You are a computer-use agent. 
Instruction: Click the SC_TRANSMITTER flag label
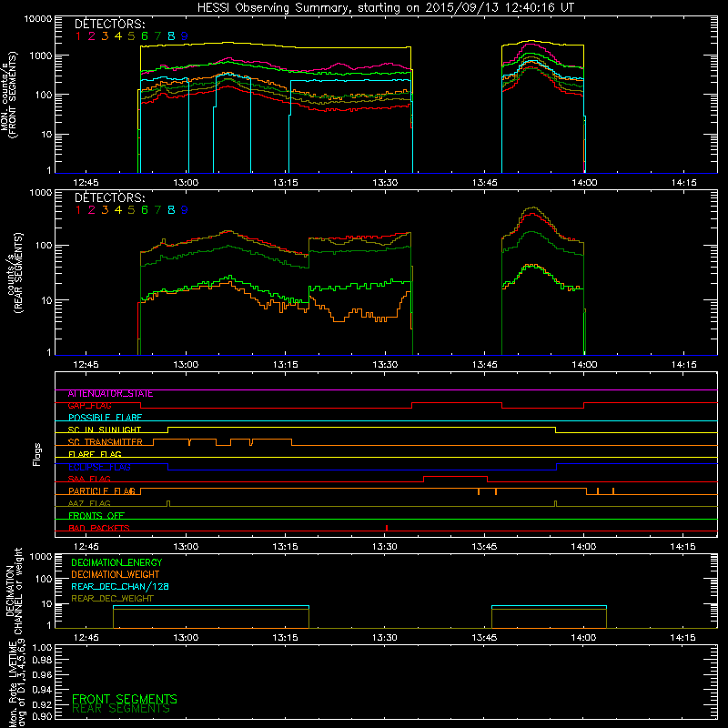point(106,442)
